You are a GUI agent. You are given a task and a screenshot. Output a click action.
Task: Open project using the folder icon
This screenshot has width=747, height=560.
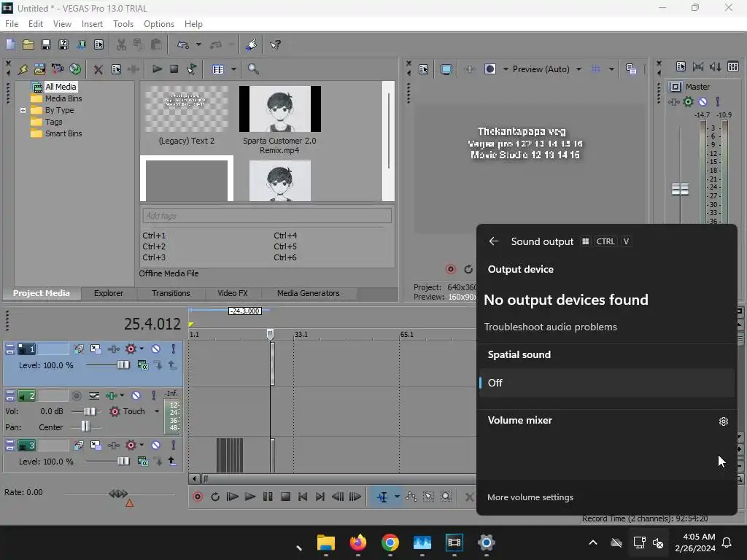28,44
